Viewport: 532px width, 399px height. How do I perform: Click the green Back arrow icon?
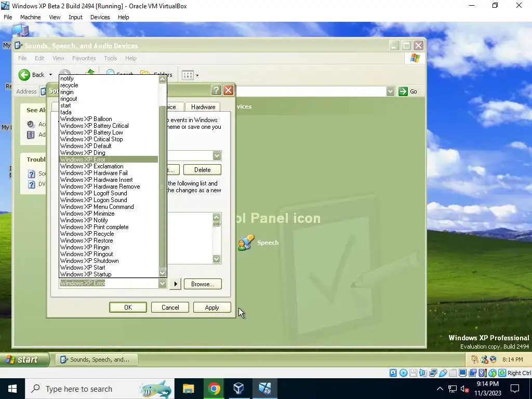(24, 75)
